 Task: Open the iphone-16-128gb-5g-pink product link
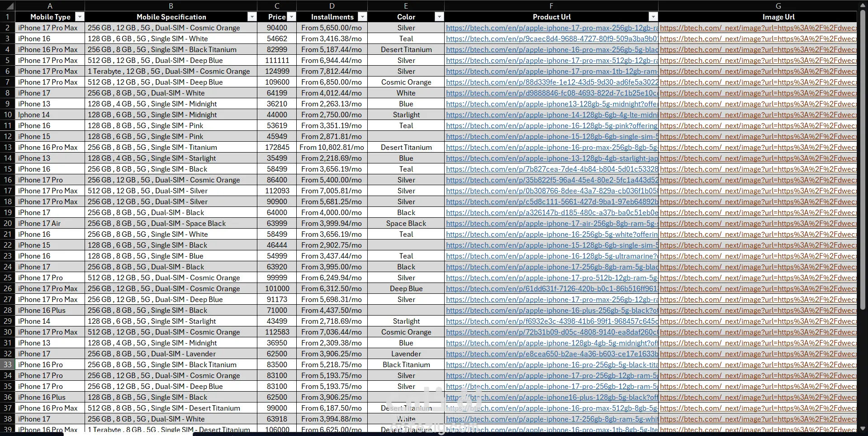tap(552, 125)
